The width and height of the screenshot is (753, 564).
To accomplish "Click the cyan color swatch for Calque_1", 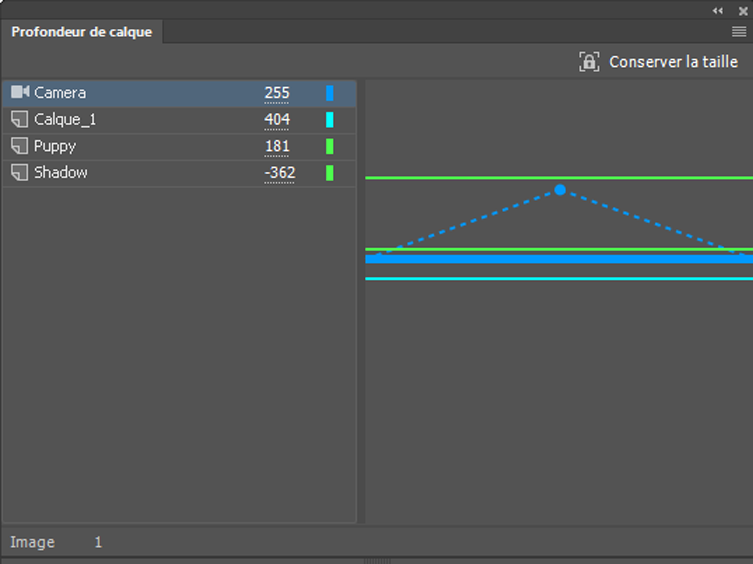I will 330,120.
